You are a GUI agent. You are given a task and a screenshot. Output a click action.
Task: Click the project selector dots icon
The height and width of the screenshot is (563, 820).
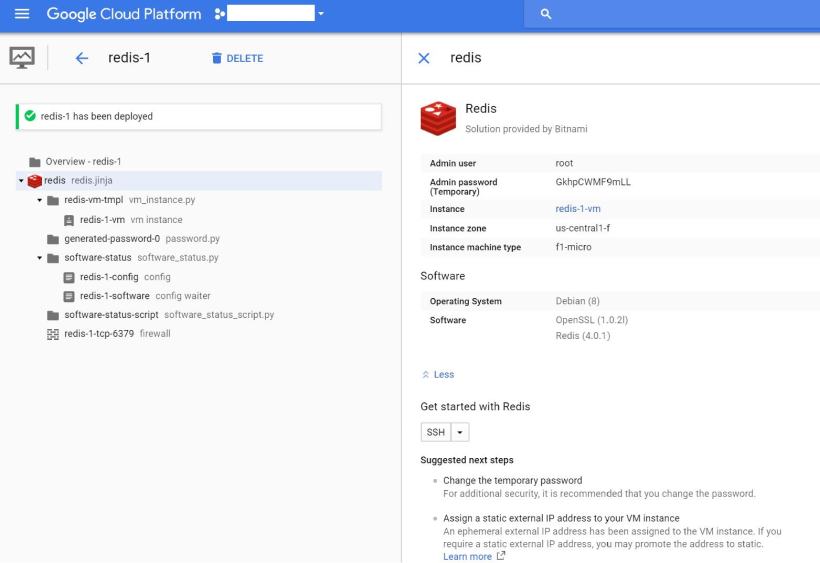pyautogui.click(x=220, y=14)
